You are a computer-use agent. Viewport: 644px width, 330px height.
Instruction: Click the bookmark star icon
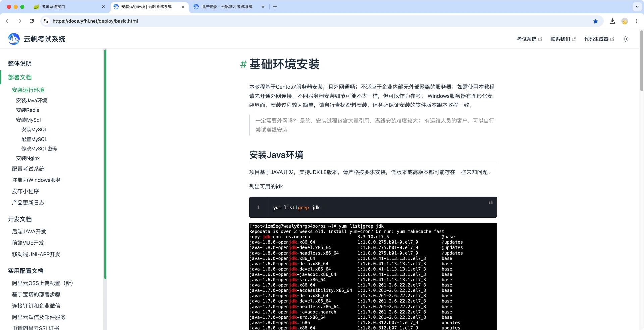pyautogui.click(x=596, y=21)
